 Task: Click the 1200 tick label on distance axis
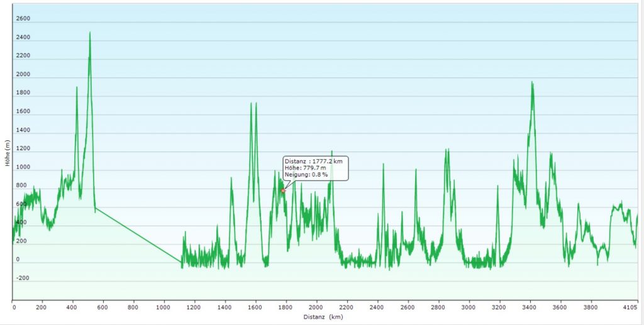click(194, 308)
